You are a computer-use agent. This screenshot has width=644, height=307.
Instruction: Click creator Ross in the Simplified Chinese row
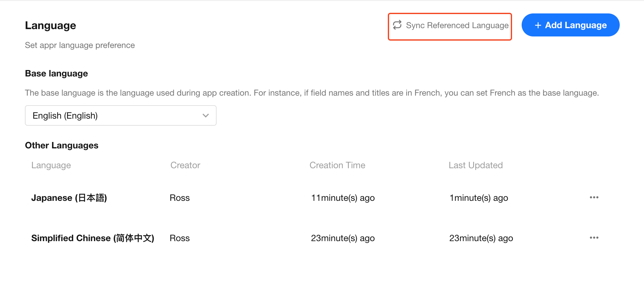tap(180, 238)
